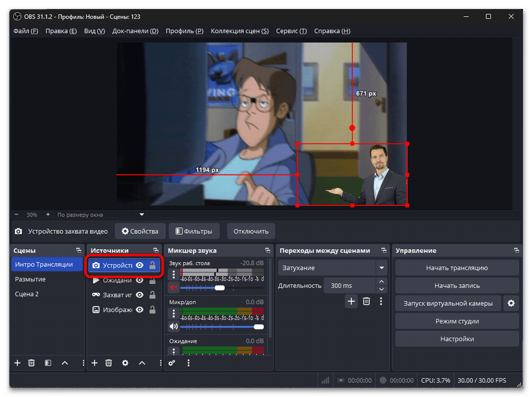This screenshot has width=532, height=397.
Task: Open the Справка menu
Action: pos(332,31)
